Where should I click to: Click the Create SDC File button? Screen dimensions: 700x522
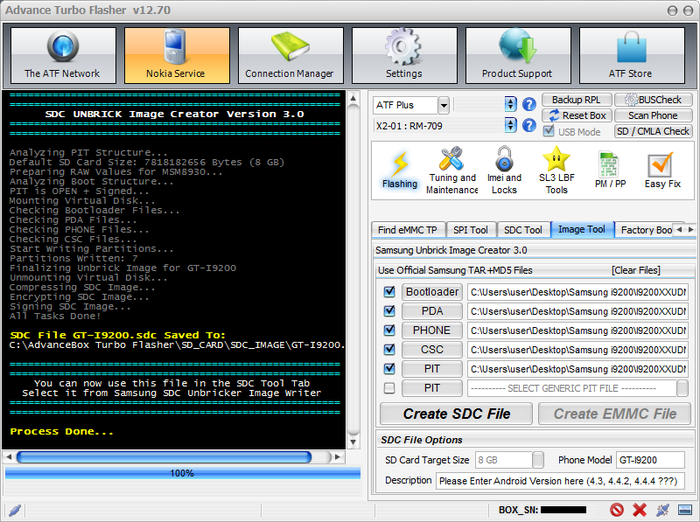[456, 413]
